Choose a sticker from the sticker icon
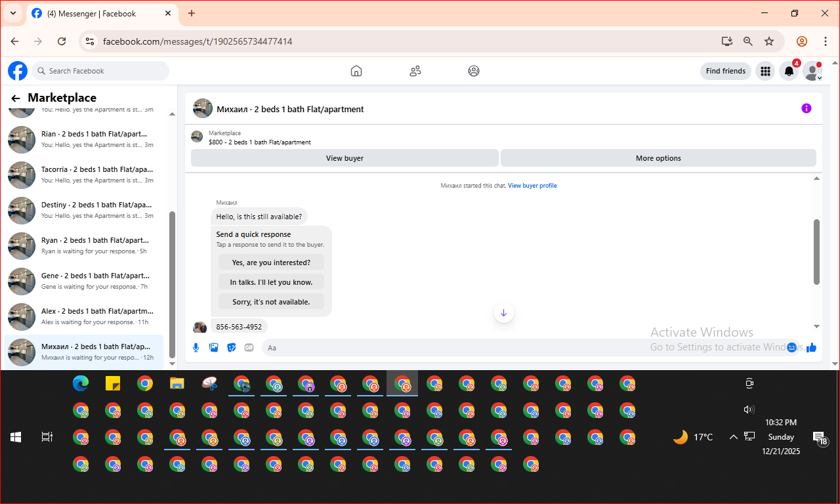Image resolution: width=840 pixels, height=504 pixels. [x=231, y=347]
